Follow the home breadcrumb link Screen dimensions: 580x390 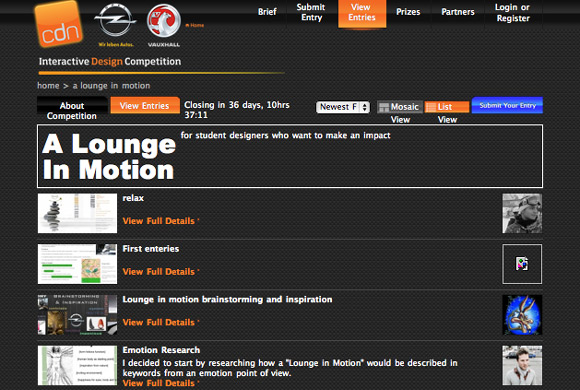[x=48, y=85]
